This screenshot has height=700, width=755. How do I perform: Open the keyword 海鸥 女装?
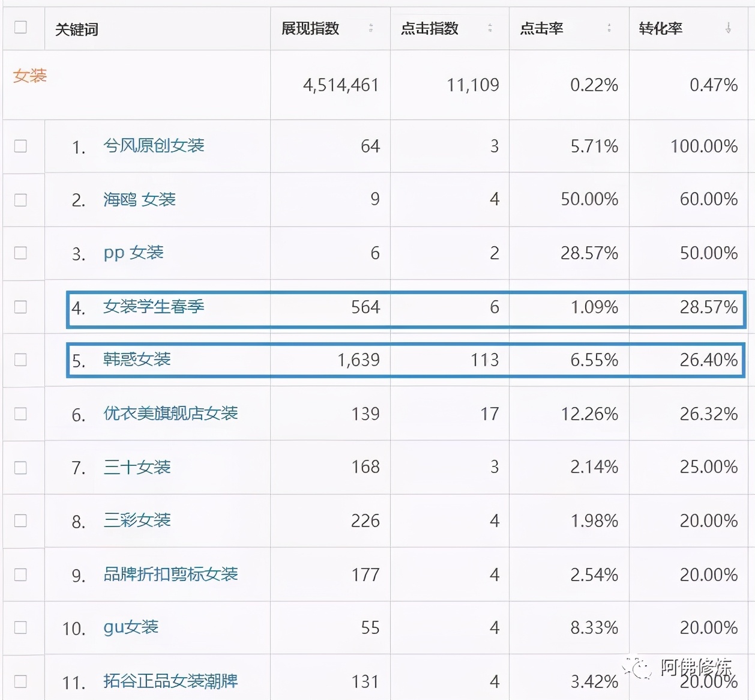pyautogui.click(x=140, y=200)
